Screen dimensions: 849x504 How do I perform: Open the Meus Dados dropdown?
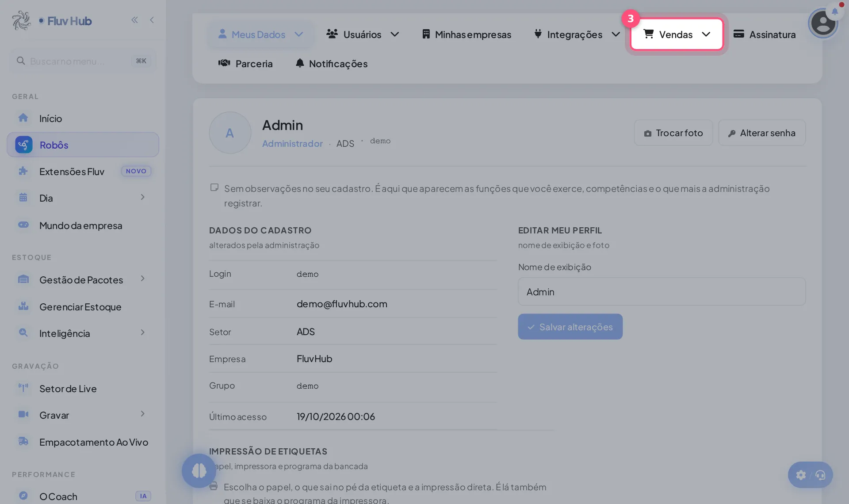point(260,34)
